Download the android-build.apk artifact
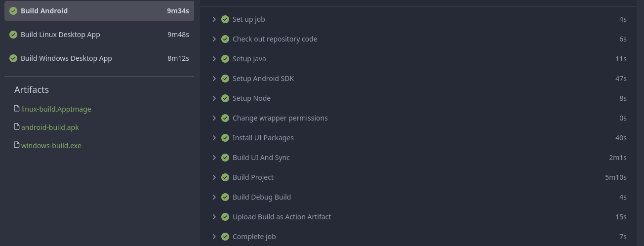The width and height of the screenshot is (644, 246). click(x=50, y=127)
